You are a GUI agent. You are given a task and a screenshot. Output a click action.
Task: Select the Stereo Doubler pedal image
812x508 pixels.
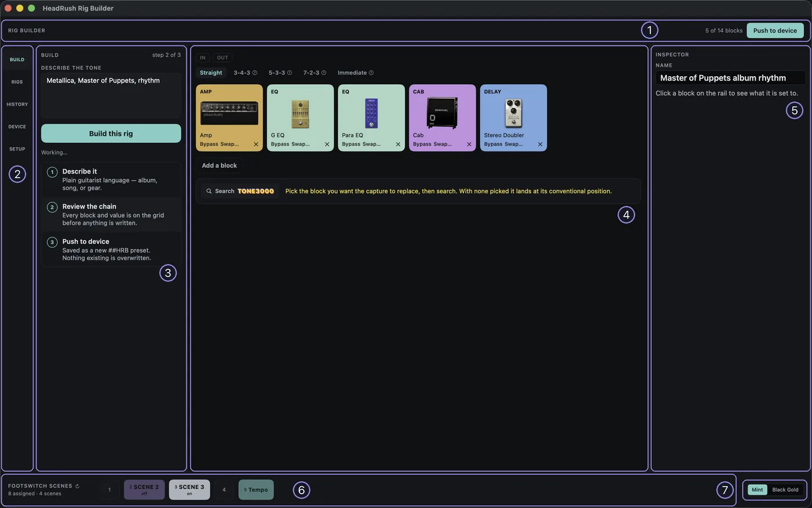513,113
